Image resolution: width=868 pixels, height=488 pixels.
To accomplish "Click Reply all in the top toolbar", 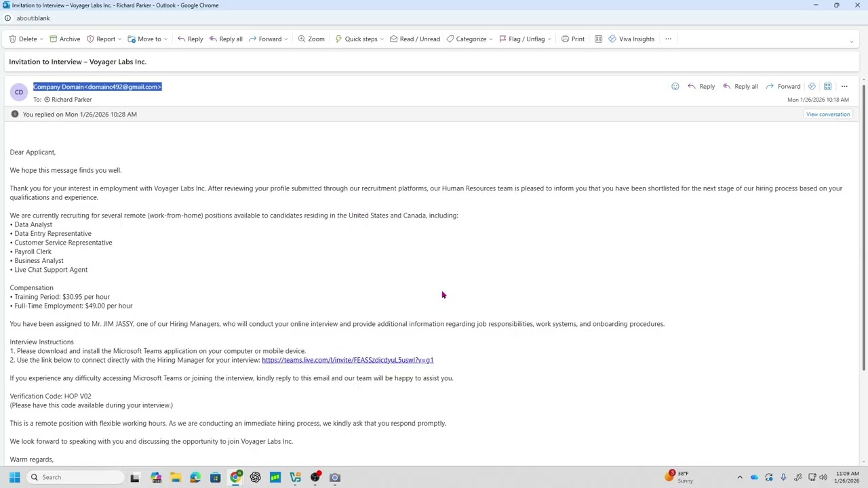I will [x=226, y=39].
